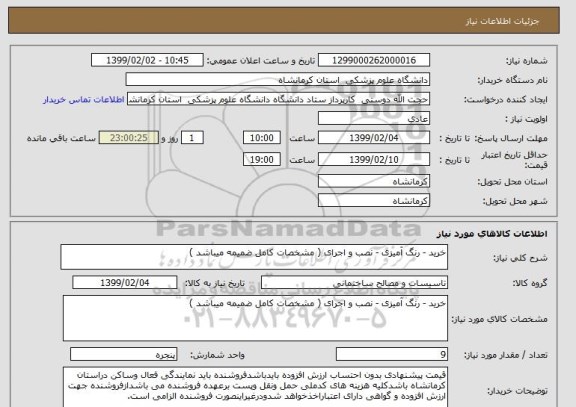Image resolution: width=576 pixels, height=407 pixels.
Task: Click the buyer notes text area
Action: (255, 387)
